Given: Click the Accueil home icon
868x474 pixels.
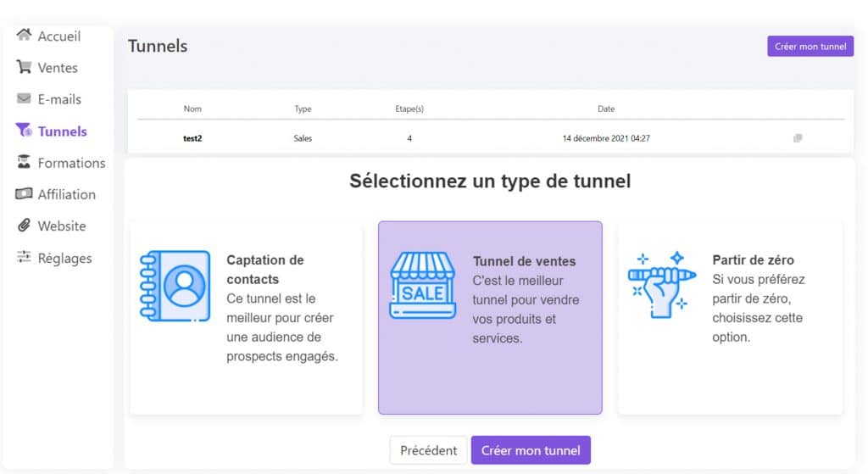Looking at the screenshot, I should click(24, 35).
